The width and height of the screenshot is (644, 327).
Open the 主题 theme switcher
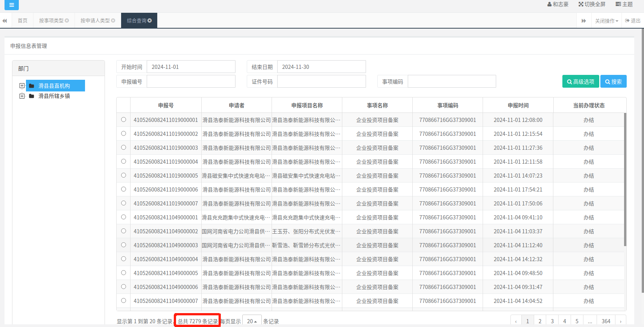[624, 4]
